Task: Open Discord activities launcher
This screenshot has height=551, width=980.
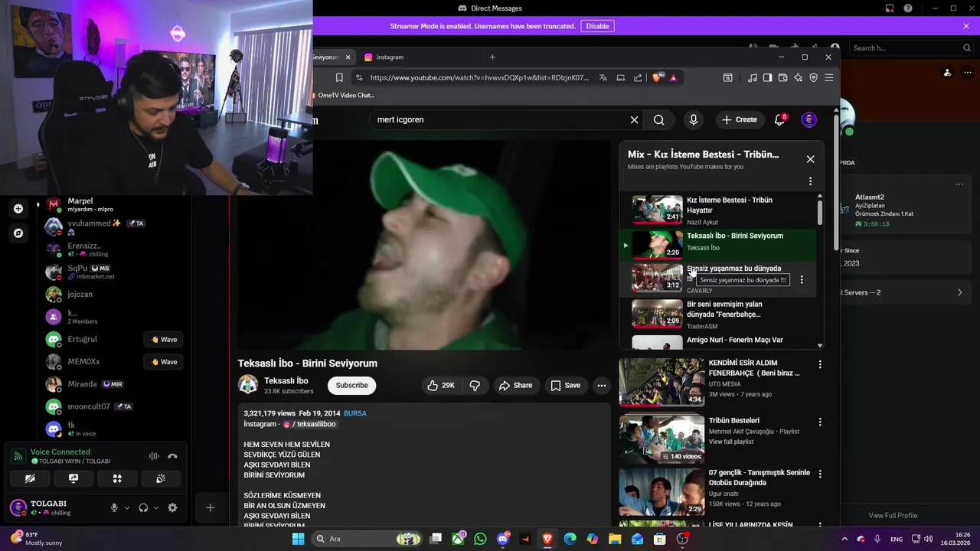Action: (x=117, y=478)
